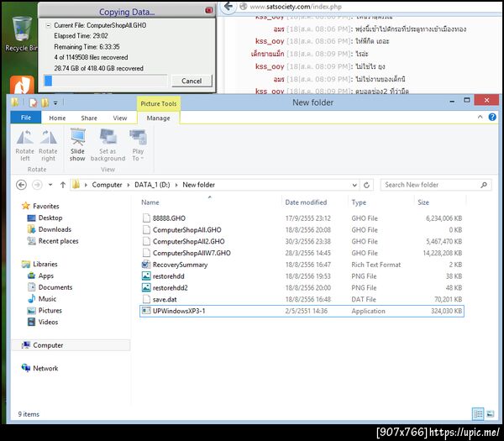The width and height of the screenshot is (504, 441).
Task: Refresh the New folder view
Action: [366, 185]
